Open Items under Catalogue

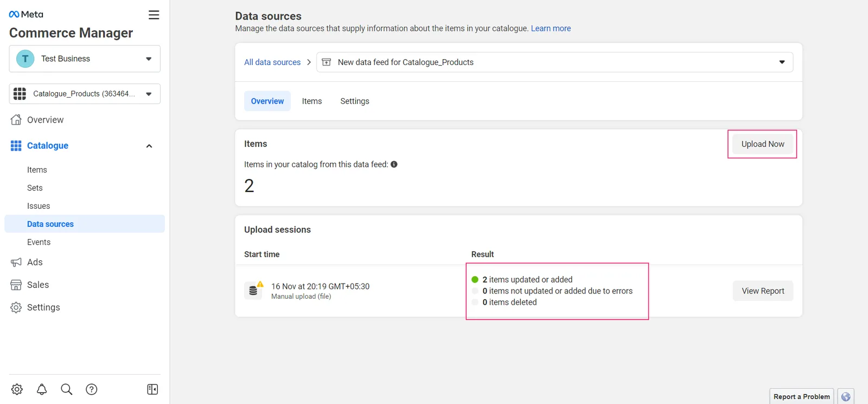[37, 170]
